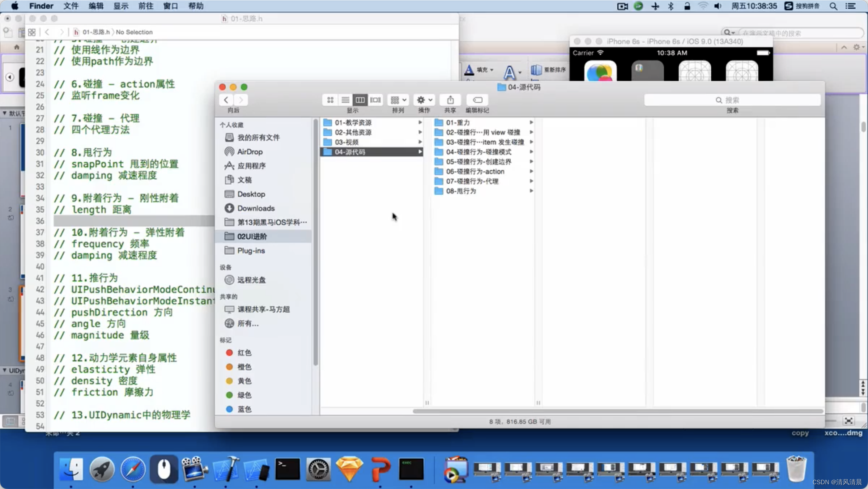
Task: Switch Finder to icon view
Action: [330, 100]
